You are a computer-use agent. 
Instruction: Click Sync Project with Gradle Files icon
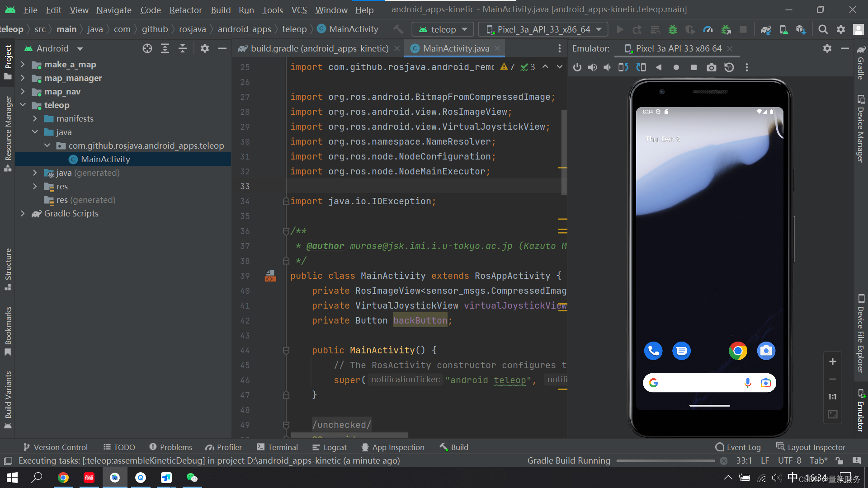click(x=766, y=29)
